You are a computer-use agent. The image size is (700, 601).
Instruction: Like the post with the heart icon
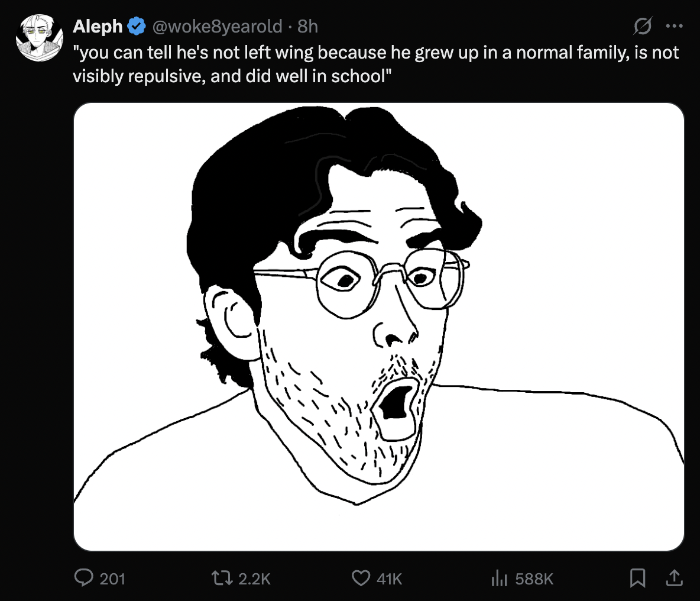361,577
